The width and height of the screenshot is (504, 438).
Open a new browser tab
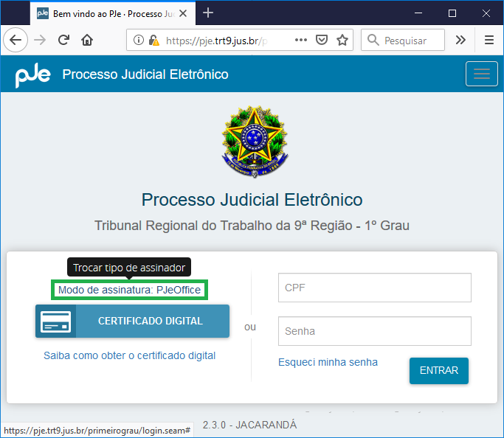(x=208, y=13)
